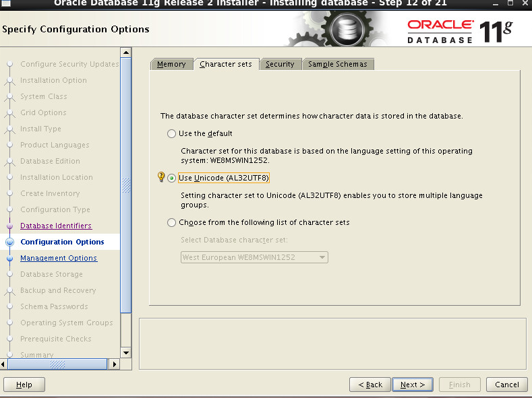The height and width of the screenshot is (398, 532).
Task: Switch to the Sample Schemas tab
Action: 338,64
